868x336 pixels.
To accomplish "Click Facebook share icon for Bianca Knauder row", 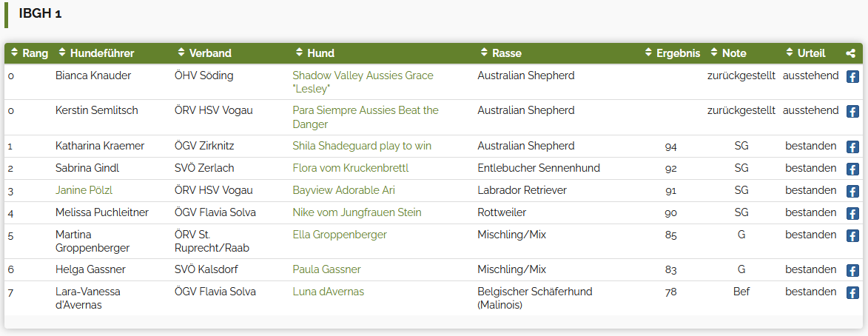I will coord(852,77).
